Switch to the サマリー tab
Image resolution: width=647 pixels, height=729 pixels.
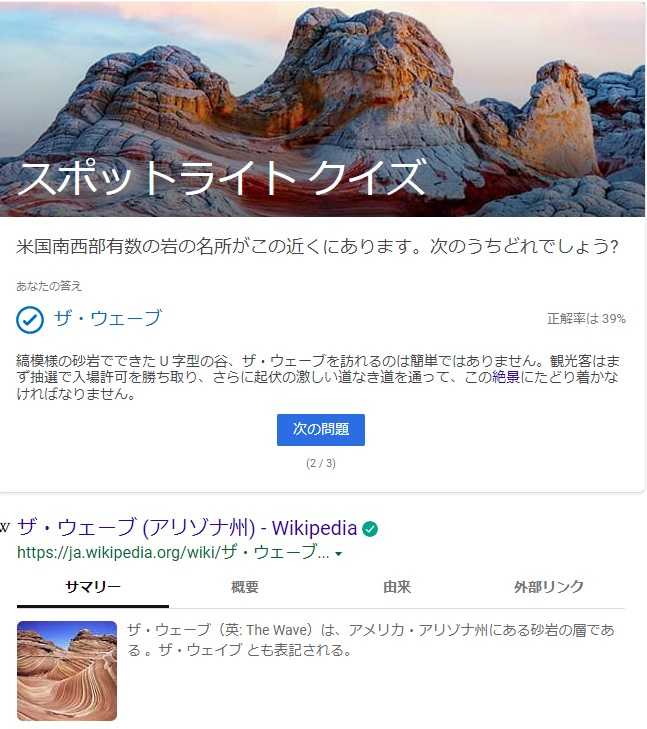pos(92,587)
